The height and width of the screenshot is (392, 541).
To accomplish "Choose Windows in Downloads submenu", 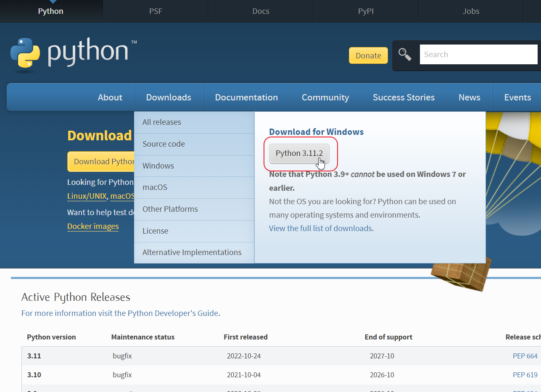I will 194,166.
